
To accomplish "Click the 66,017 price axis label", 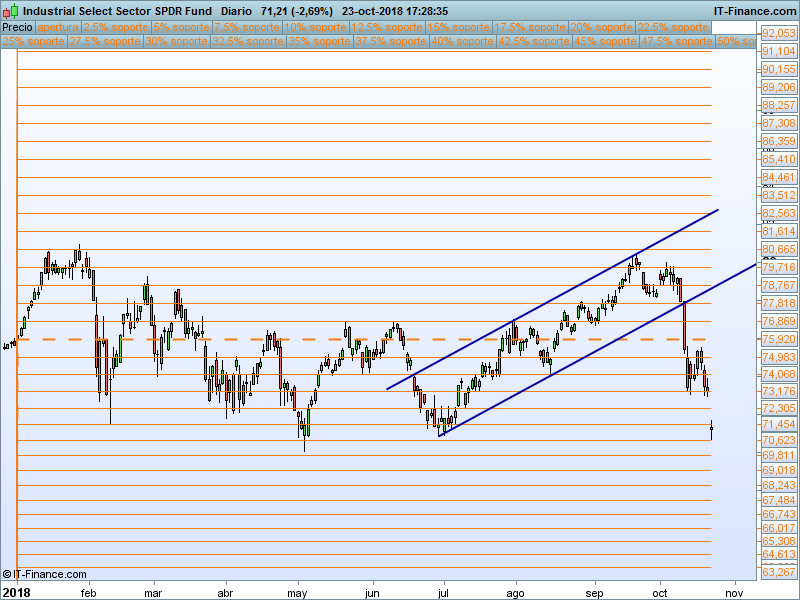I will [x=779, y=528].
